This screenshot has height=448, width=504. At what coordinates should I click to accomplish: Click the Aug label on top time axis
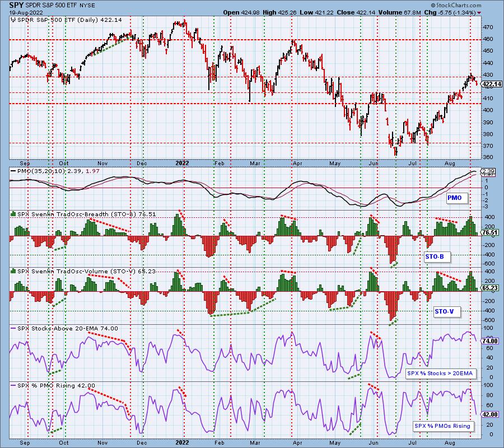point(450,164)
